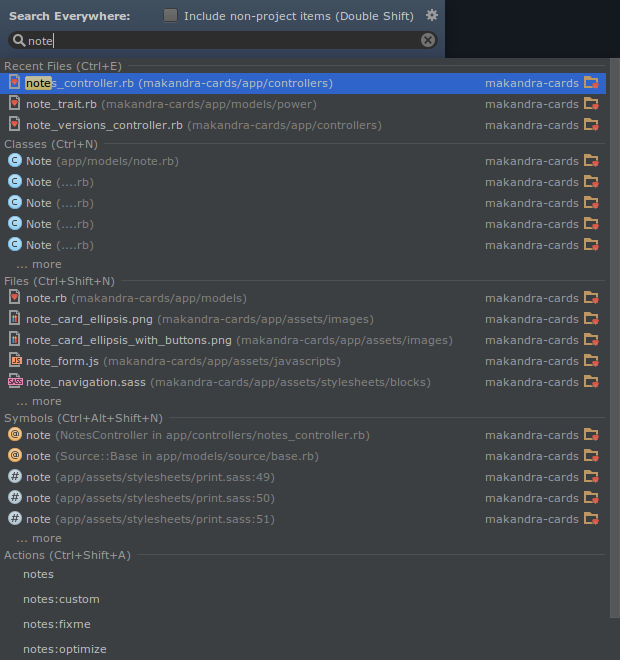The width and height of the screenshot is (620, 660).
Task: Show more results under Symbols
Action: coord(39,539)
